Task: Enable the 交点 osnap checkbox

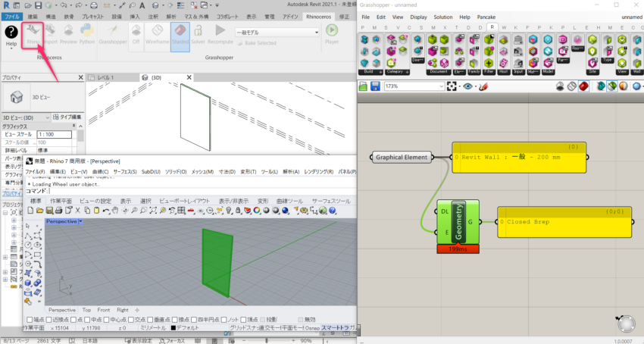Action: (x=131, y=319)
